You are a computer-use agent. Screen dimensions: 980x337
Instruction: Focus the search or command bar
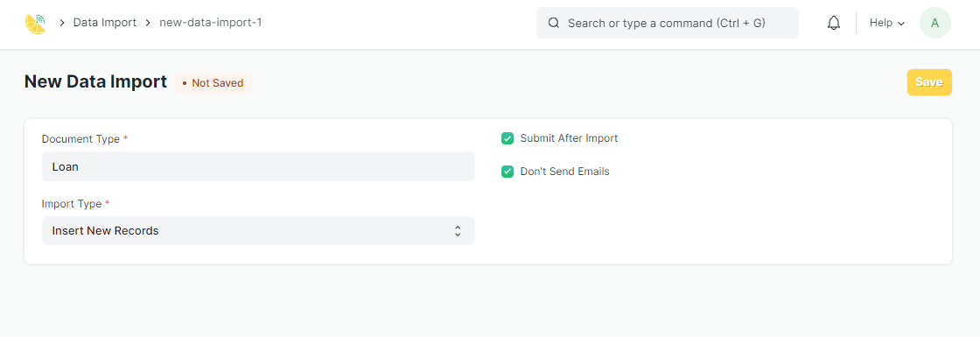point(667,23)
